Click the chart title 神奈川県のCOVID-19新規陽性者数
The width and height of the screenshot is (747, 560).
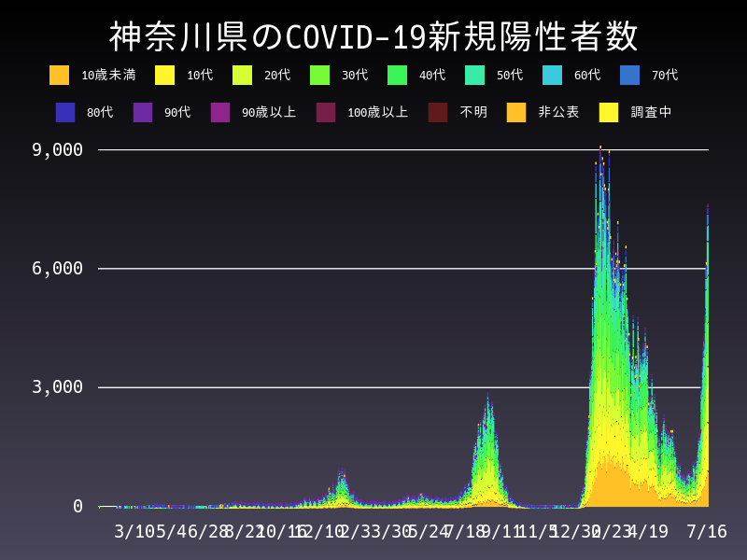(x=373, y=37)
